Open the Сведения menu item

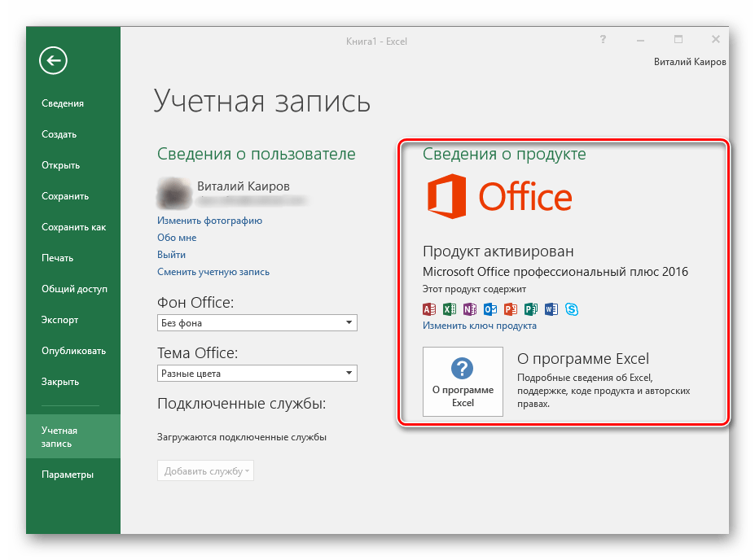pyautogui.click(x=63, y=103)
